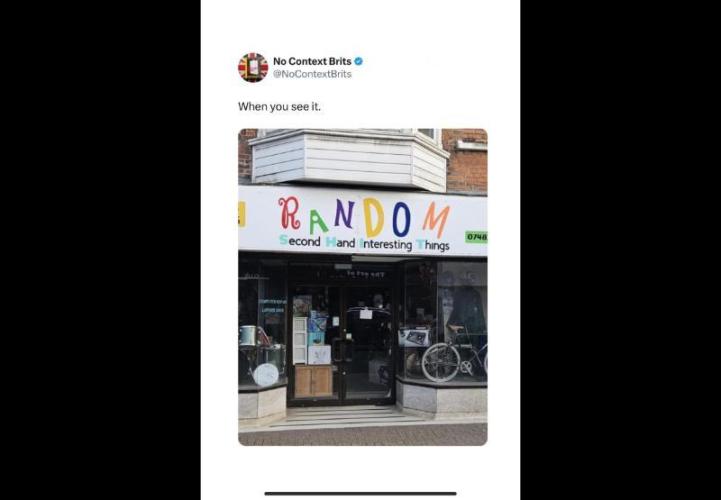
Task: Click the purple letter N on the sign
Action: [343, 214]
